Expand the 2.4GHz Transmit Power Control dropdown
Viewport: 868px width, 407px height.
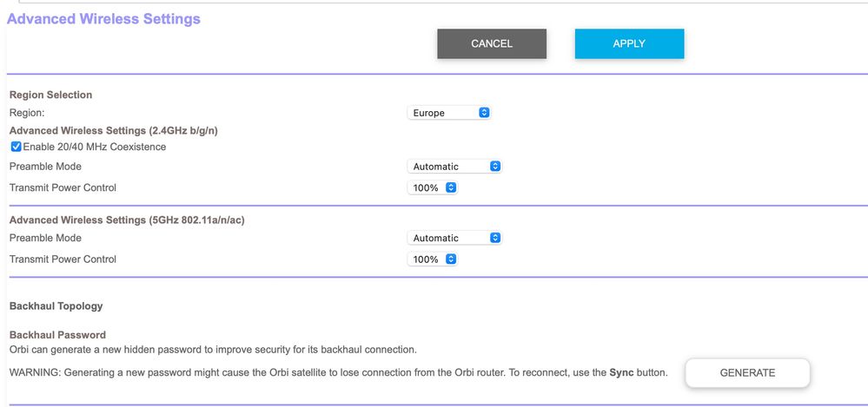pos(433,187)
